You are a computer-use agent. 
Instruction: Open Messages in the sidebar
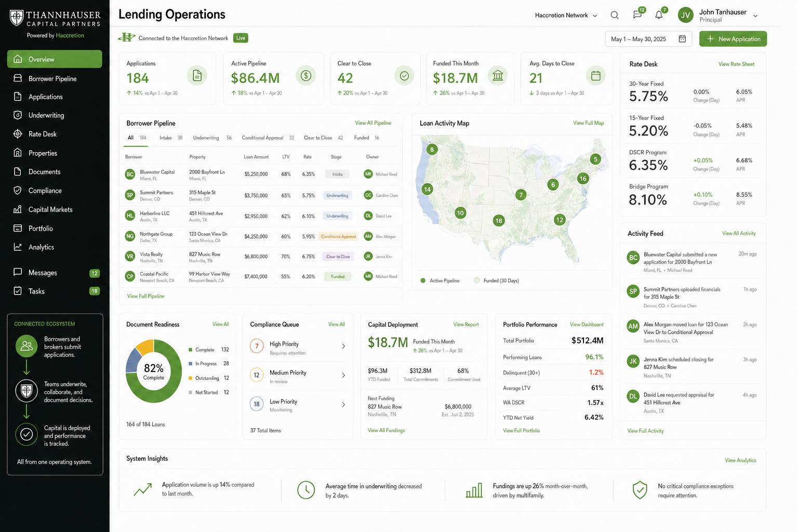[55, 273]
